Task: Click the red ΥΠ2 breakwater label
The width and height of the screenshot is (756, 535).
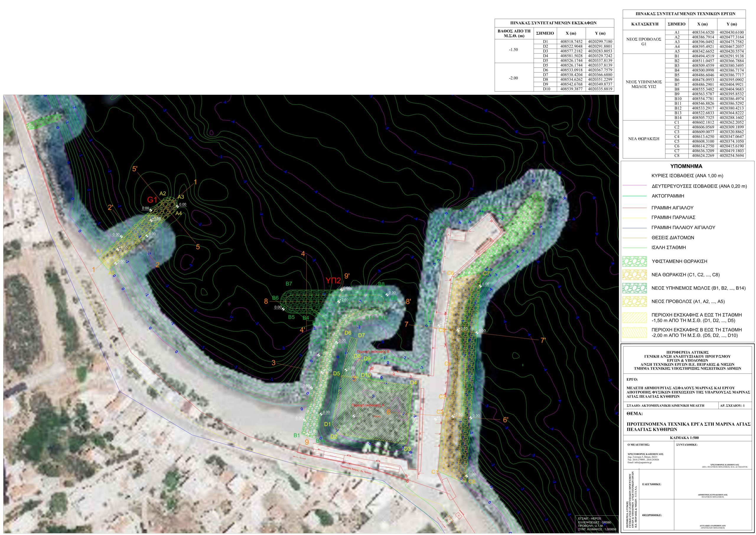Action: (x=333, y=280)
